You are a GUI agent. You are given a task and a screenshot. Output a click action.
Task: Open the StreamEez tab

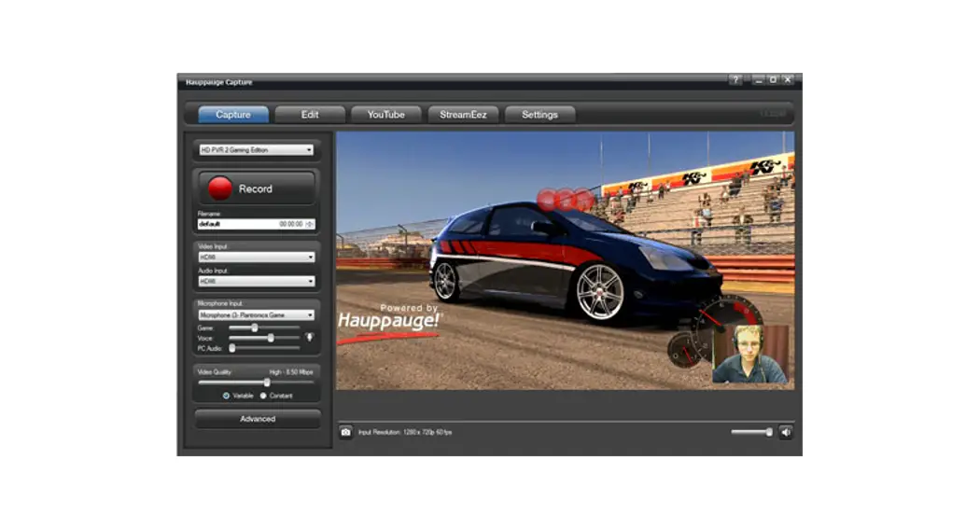pyautogui.click(x=463, y=115)
